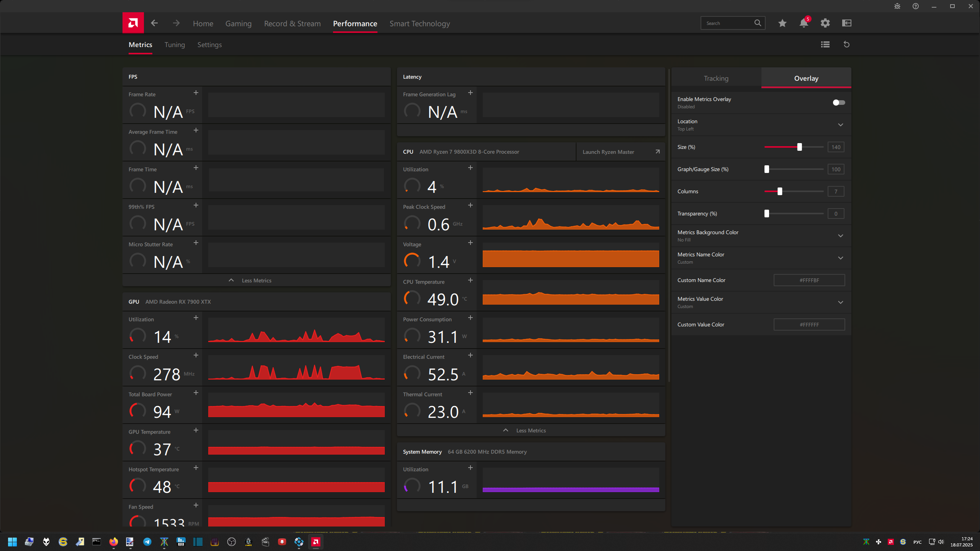Toggle the sidebar panel layout icon
Screen dimensions: 980x551
[x=846, y=23]
